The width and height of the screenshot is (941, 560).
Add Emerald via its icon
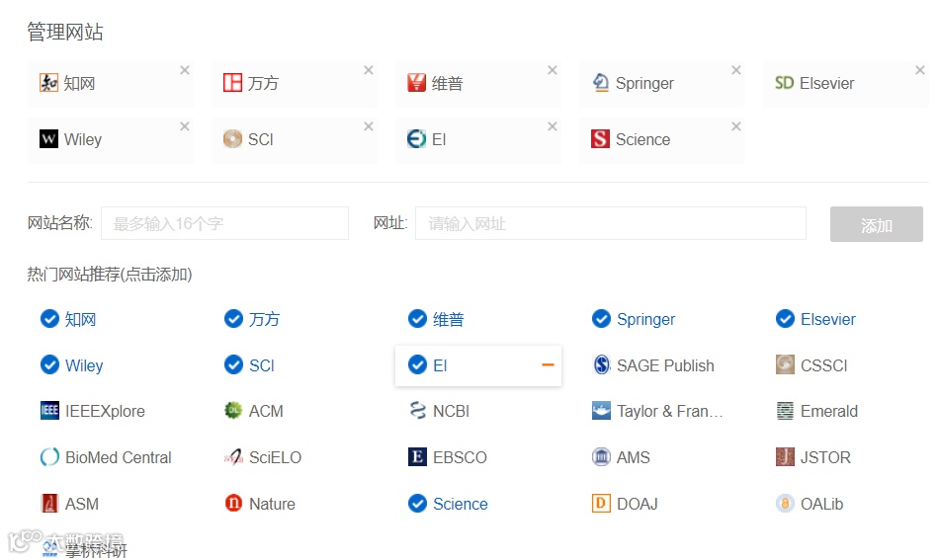785,411
